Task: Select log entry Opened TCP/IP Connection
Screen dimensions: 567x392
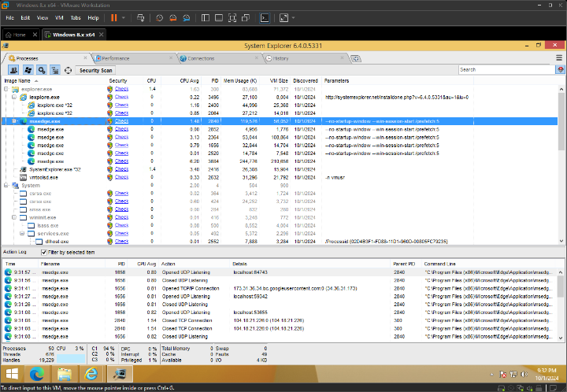Action: [279, 288]
